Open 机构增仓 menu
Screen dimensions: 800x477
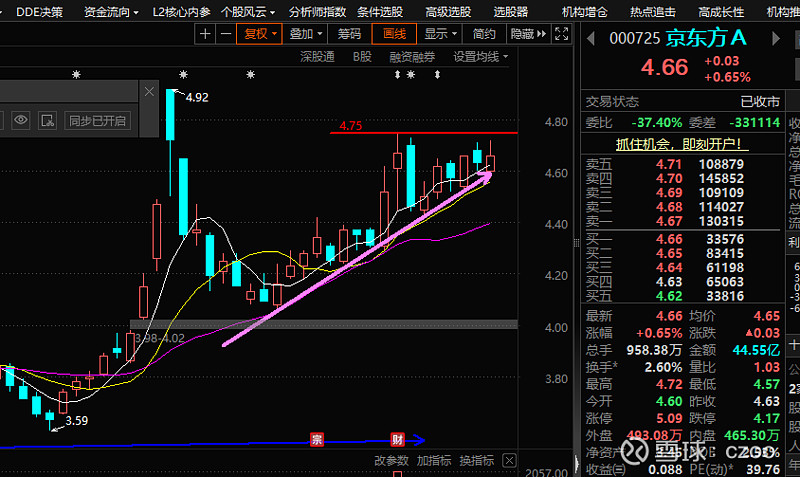[x=585, y=12]
